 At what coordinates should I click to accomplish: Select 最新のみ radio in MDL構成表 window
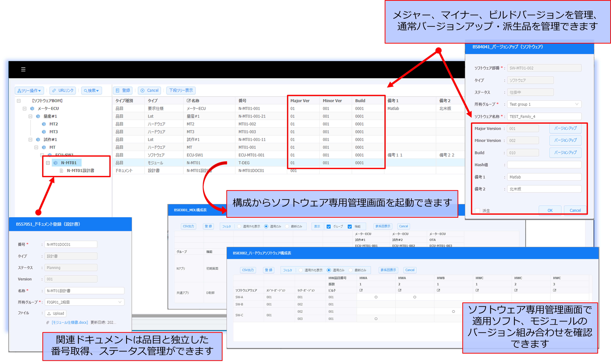pos(287,226)
